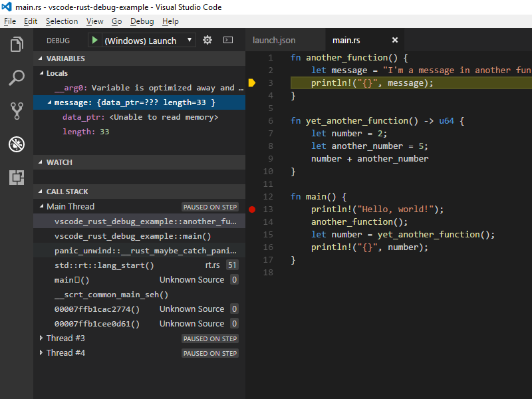Screen dimensions: 532x399
Task: Open the Extensions view icon
Action: [17, 177]
